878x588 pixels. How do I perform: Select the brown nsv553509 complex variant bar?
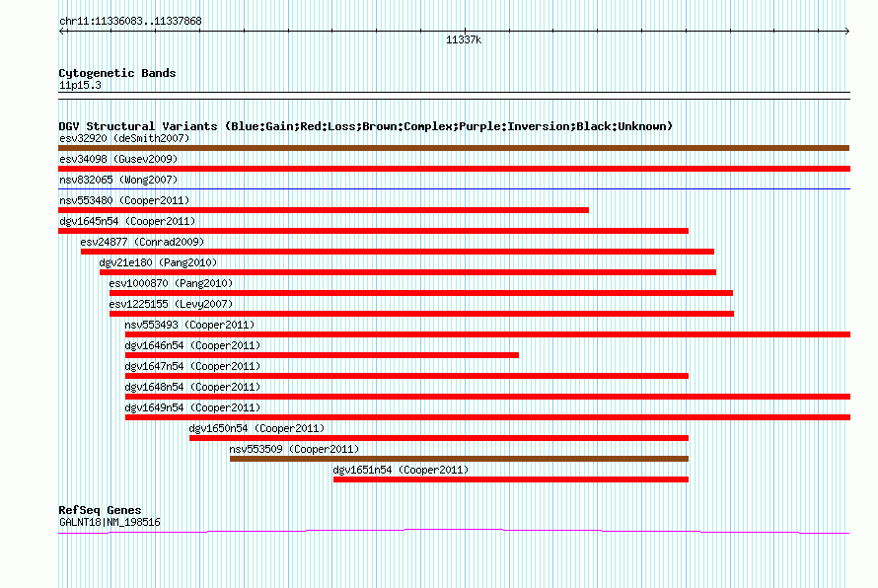pos(459,459)
